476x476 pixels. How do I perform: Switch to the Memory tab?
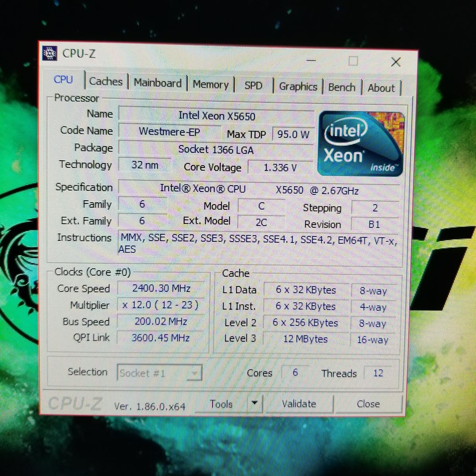click(x=210, y=84)
